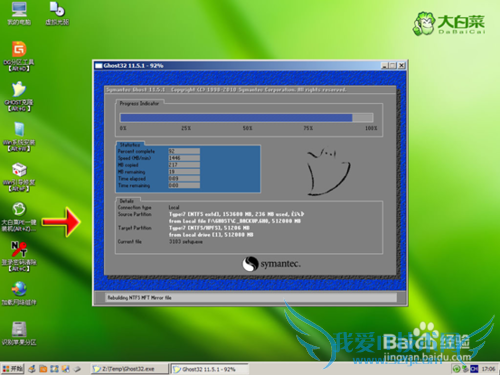Click the load network components (加载网络组件) globe icon
This screenshot has height=375, width=500.
pyautogui.click(x=19, y=293)
